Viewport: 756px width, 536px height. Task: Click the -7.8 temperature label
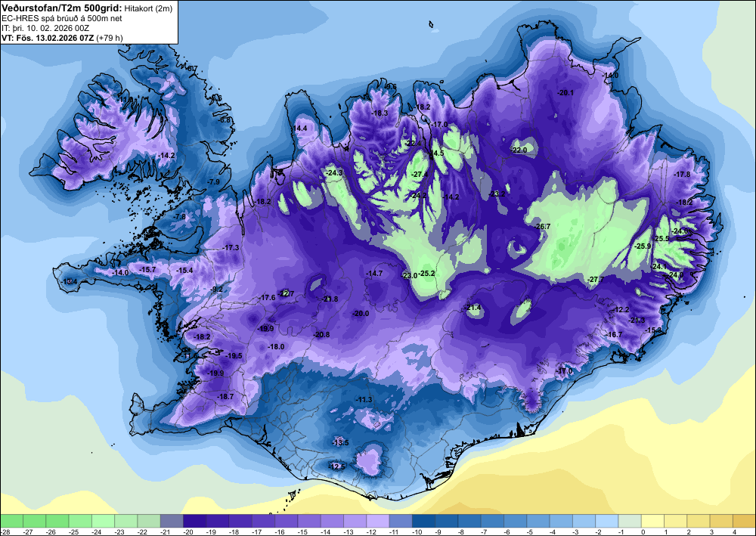point(179,217)
